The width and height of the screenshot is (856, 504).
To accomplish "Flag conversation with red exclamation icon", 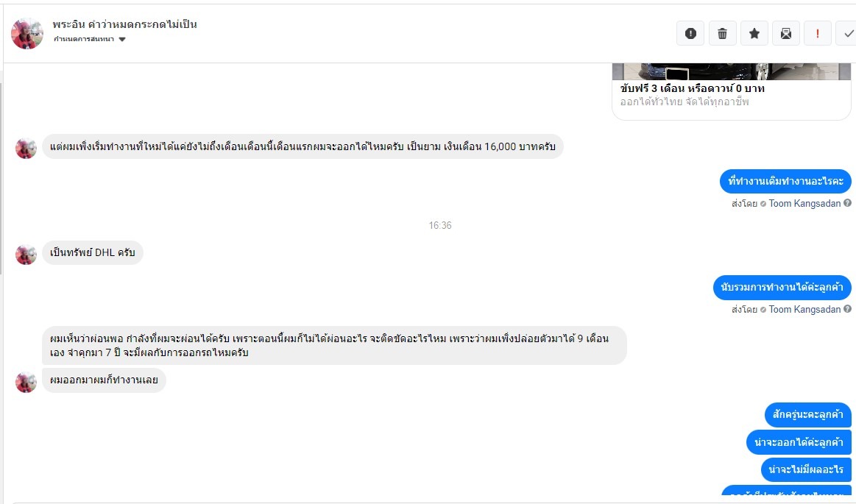I will [x=817, y=34].
